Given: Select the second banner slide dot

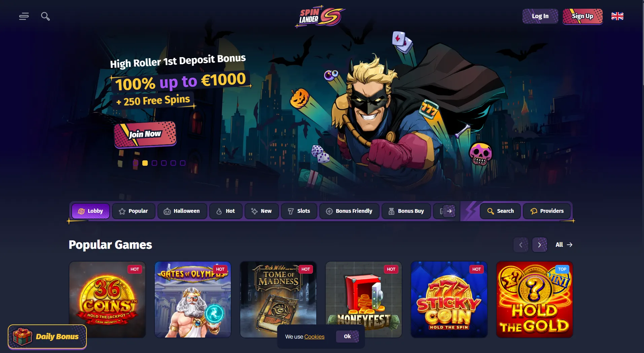Looking at the screenshot, I should pos(145,163).
